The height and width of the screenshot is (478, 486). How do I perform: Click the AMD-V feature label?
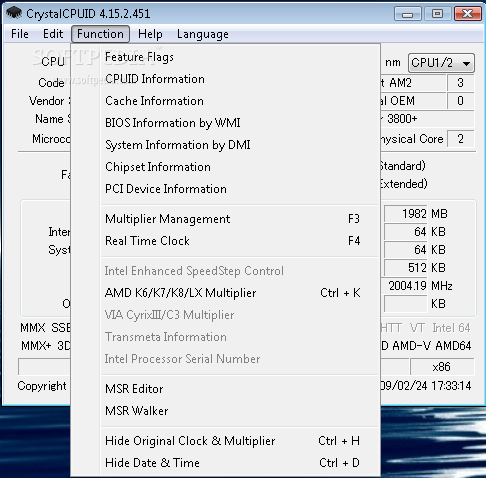pos(412,346)
